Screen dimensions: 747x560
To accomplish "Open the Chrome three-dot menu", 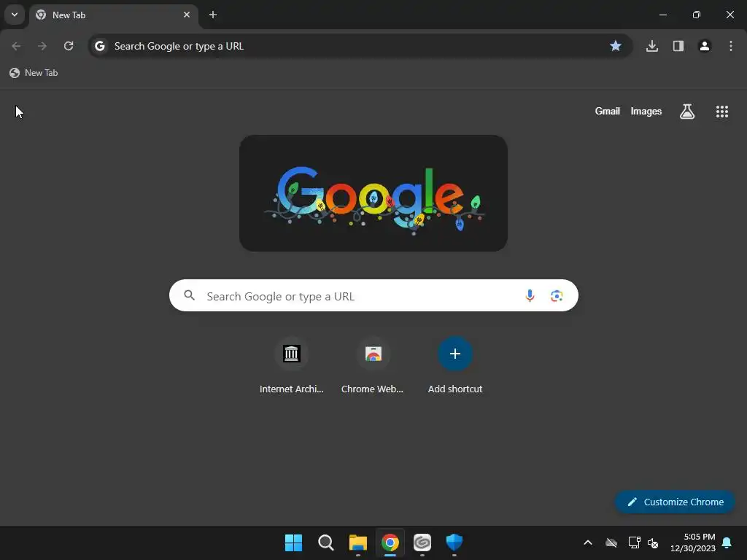I will coord(731,46).
